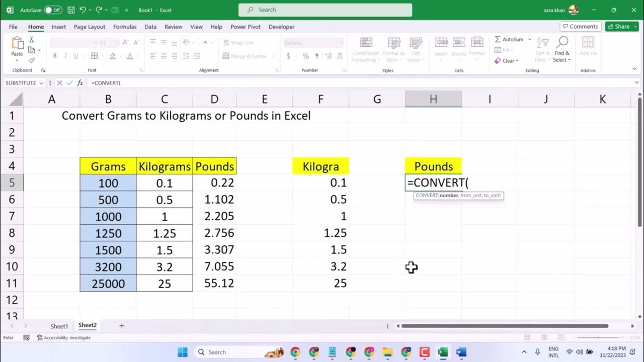
Task: Toggle Italic formatting
Action: (65, 56)
